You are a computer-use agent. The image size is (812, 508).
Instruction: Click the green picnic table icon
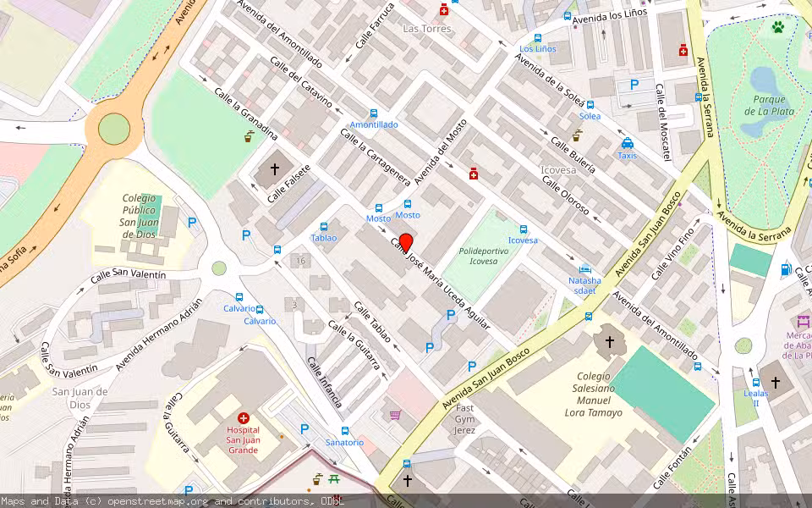334,479
